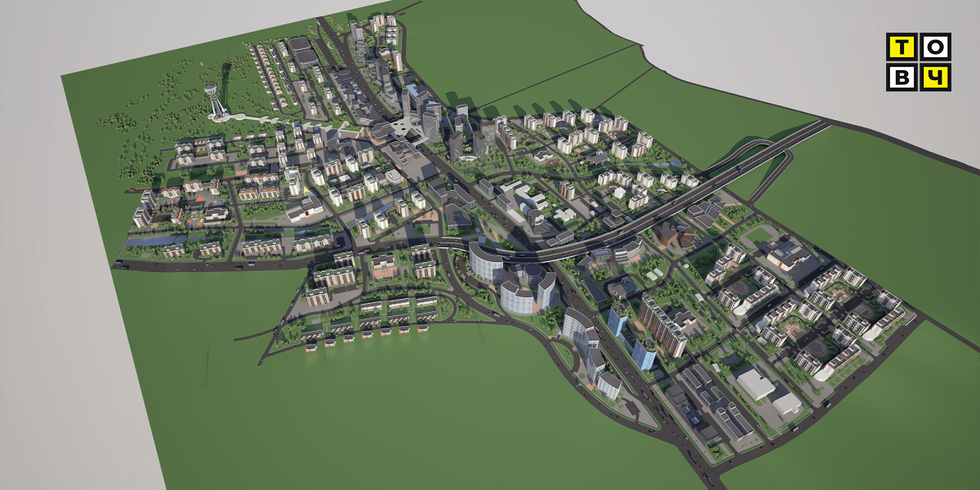This screenshot has height=490, width=980.
Task: Select the blue glass tower beside brown slab
Action: (x=618, y=320)
